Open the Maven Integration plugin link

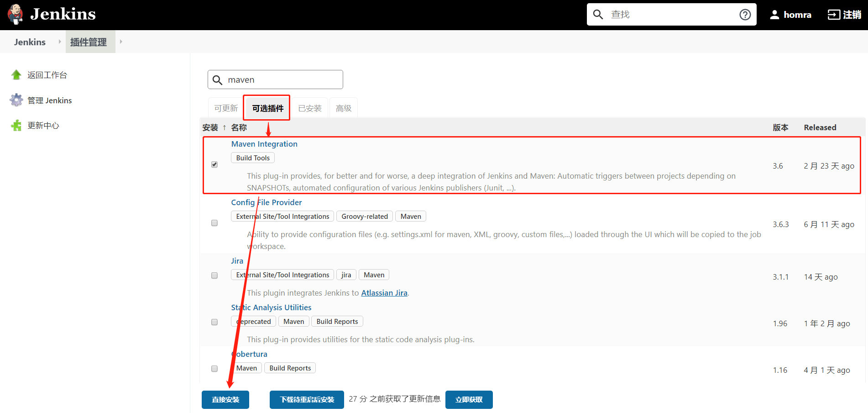[264, 144]
